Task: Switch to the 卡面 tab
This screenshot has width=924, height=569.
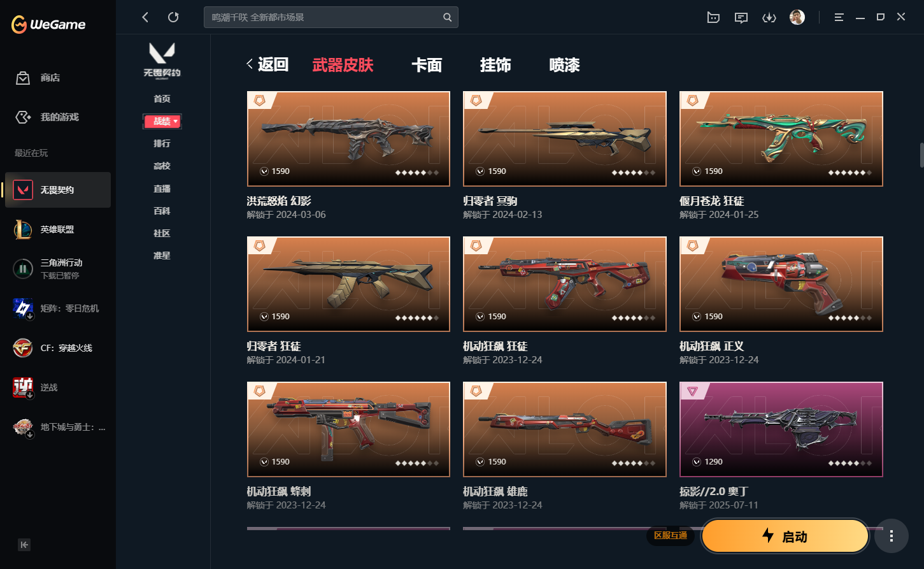Action: click(427, 65)
